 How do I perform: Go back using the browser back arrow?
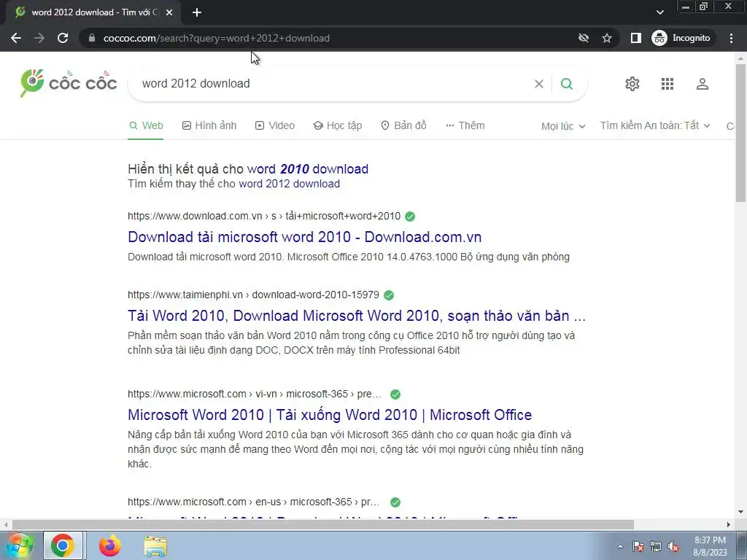16,38
